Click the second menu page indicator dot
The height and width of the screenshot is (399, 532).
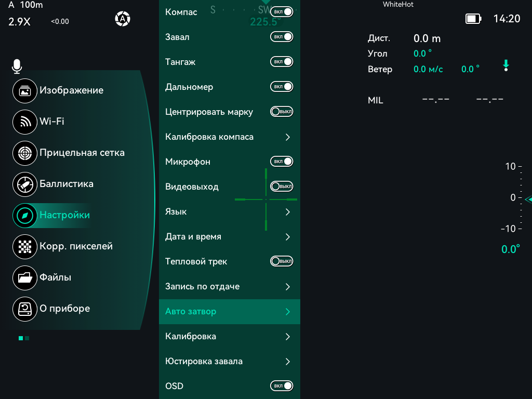click(x=27, y=338)
